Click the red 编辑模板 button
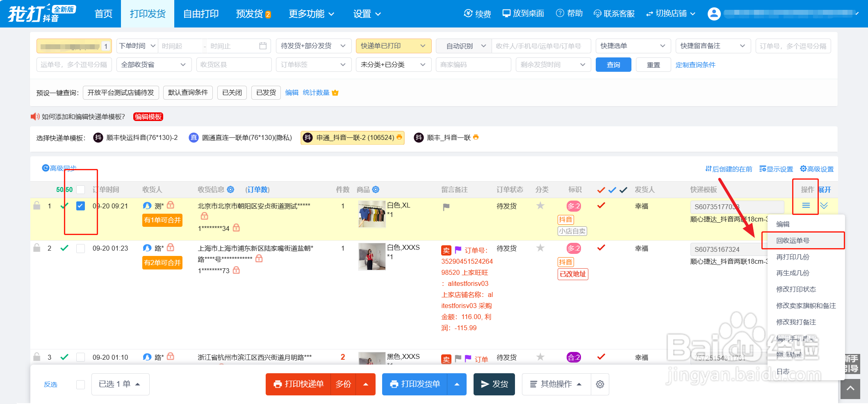This screenshot has height=404, width=868. [148, 117]
